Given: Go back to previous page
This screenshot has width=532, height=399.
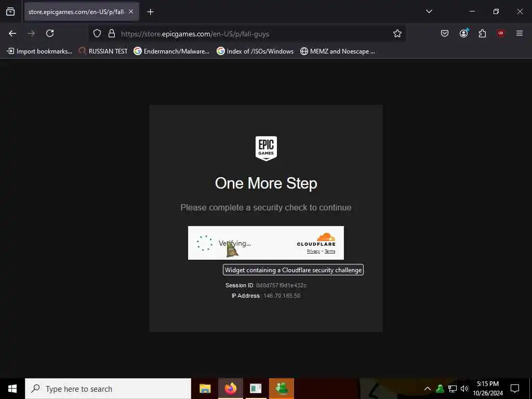Looking at the screenshot, I should [12, 33].
